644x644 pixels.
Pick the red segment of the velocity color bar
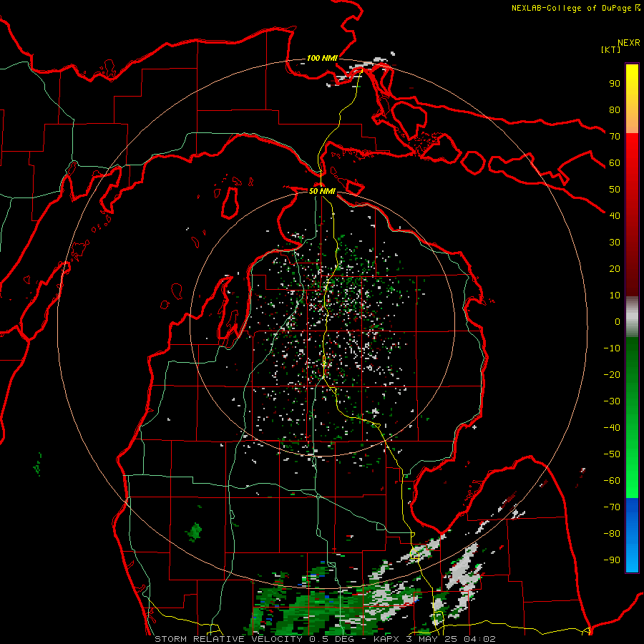(632, 215)
